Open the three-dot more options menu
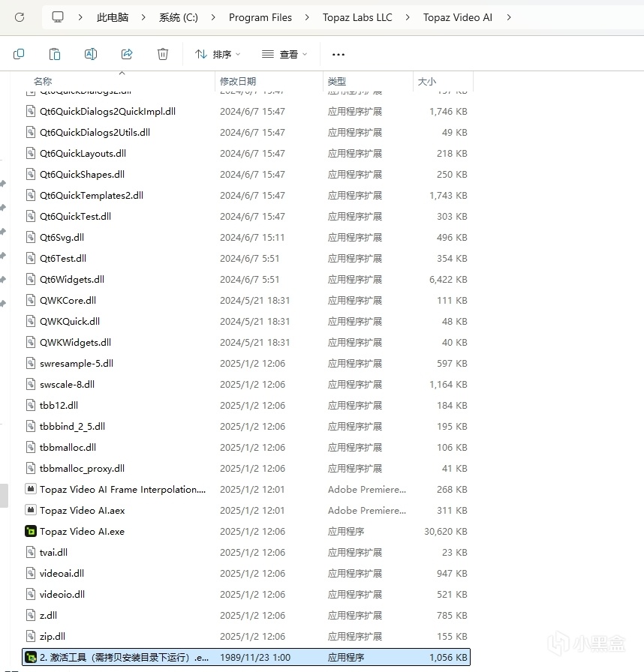The height and width of the screenshot is (672, 644). click(x=339, y=55)
